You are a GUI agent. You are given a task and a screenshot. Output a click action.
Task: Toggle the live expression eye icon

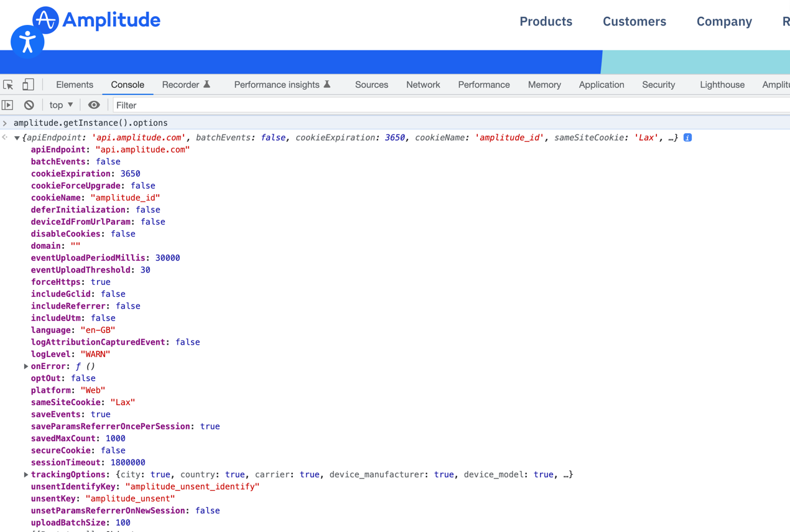[94, 105]
